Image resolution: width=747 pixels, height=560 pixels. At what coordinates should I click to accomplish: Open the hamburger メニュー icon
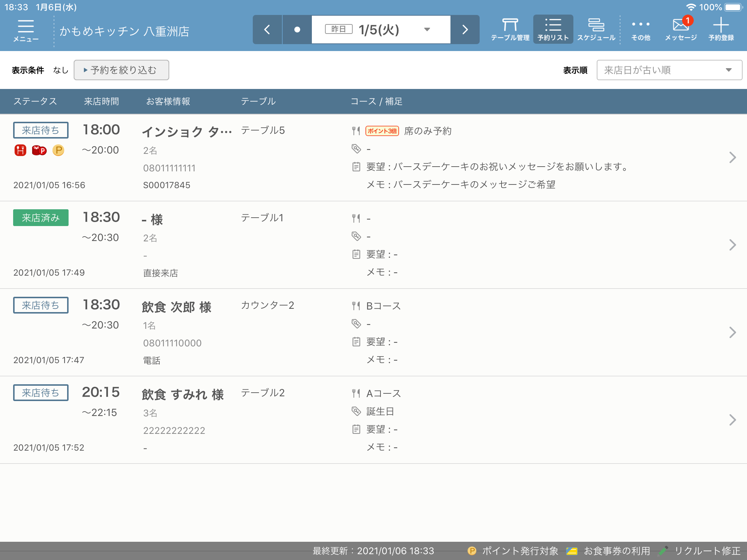tap(26, 31)
